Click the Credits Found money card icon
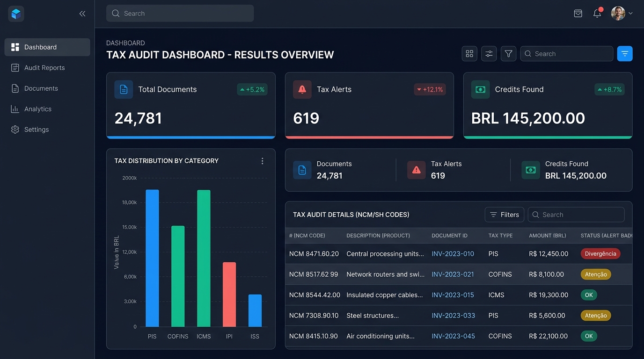The image size is (644, 359). coord(480,89)
